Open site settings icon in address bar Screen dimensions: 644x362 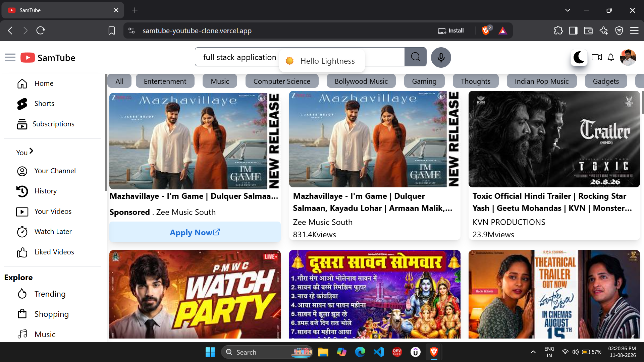pyautogui.click(x=131, y=31)
